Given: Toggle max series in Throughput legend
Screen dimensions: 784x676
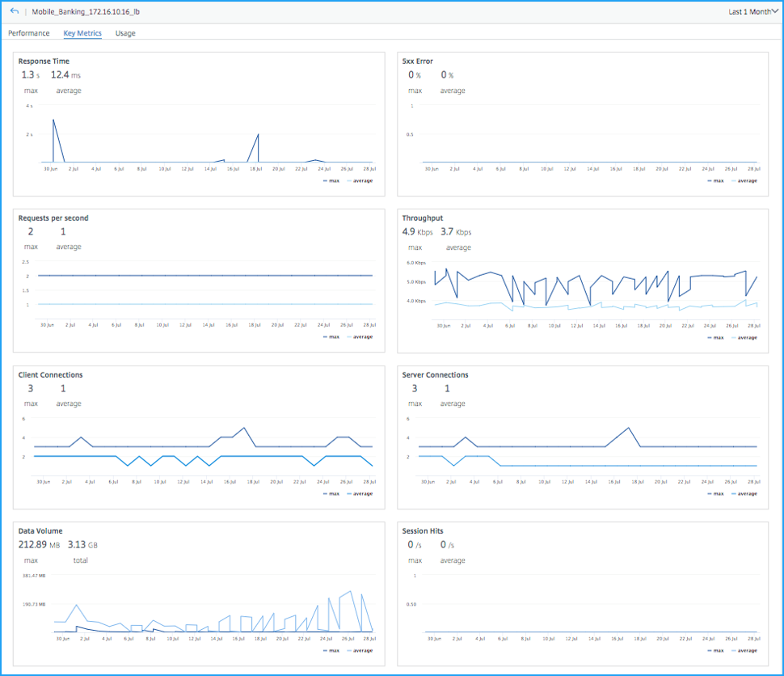Looking at the screenshot, I should click(715, 338).
